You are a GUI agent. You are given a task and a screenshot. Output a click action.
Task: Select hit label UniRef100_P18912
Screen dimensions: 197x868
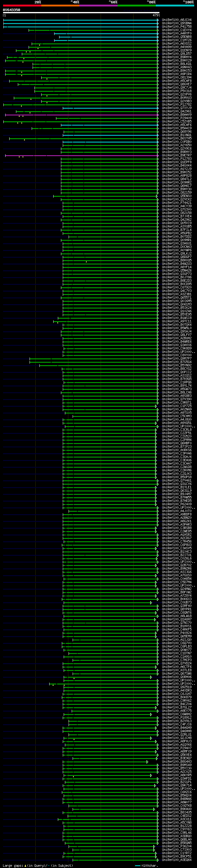177,717
